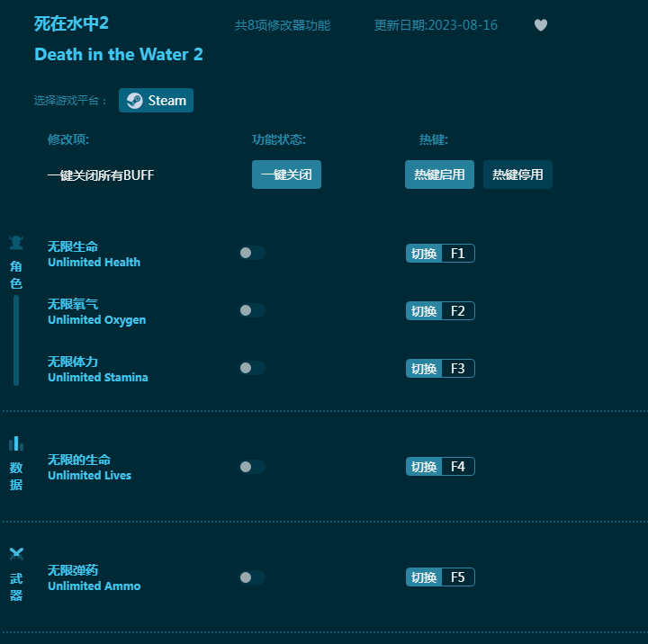
Task: Click the Death in the Water 2 title
Action: pyautogui.click(x=119, y=55)
